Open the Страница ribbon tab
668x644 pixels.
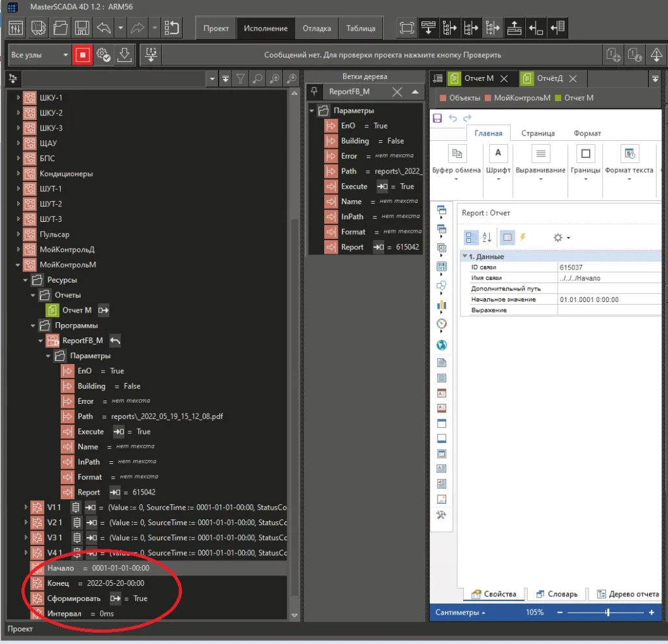tap(538, 133)
